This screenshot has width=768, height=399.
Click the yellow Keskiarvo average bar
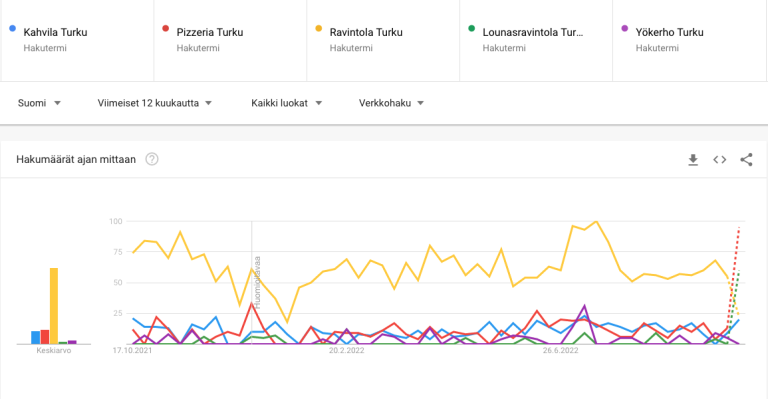pos(54,306)
